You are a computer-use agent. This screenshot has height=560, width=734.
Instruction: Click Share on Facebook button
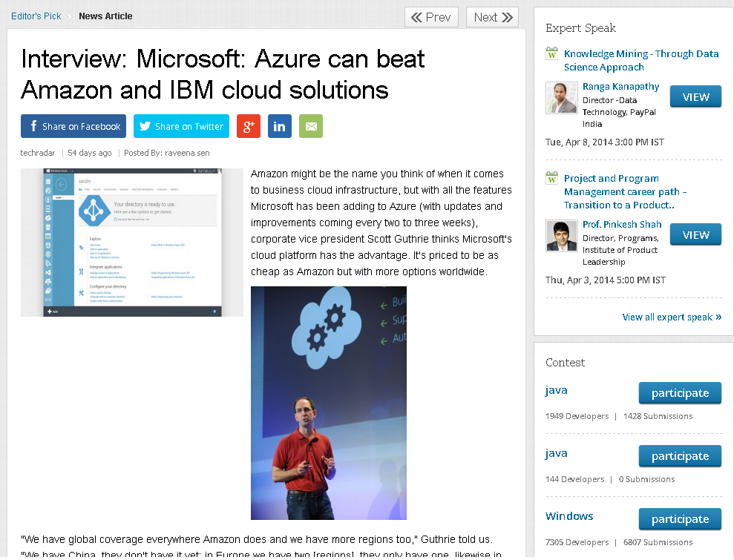73,126
